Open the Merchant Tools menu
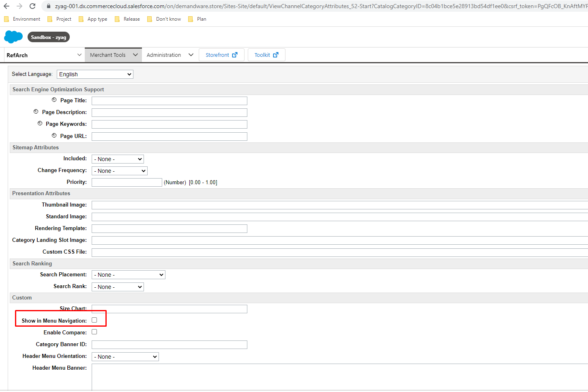The width and height of the screenshot is (588, 392). coord(113,55)
